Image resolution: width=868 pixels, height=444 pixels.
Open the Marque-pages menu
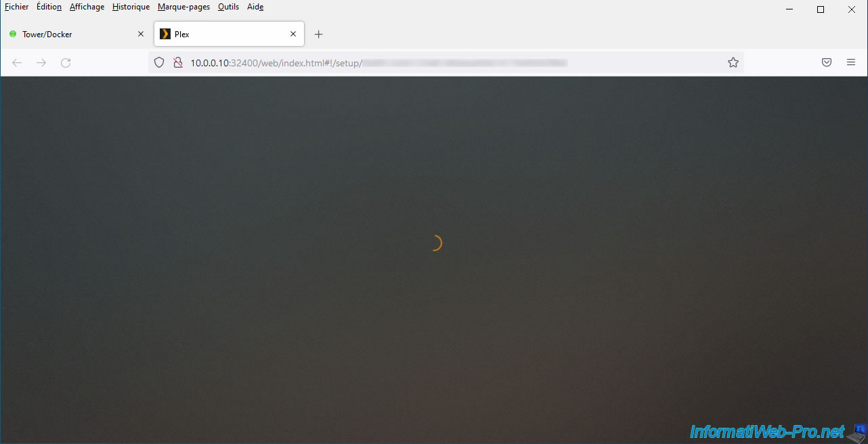coord(183,7)
